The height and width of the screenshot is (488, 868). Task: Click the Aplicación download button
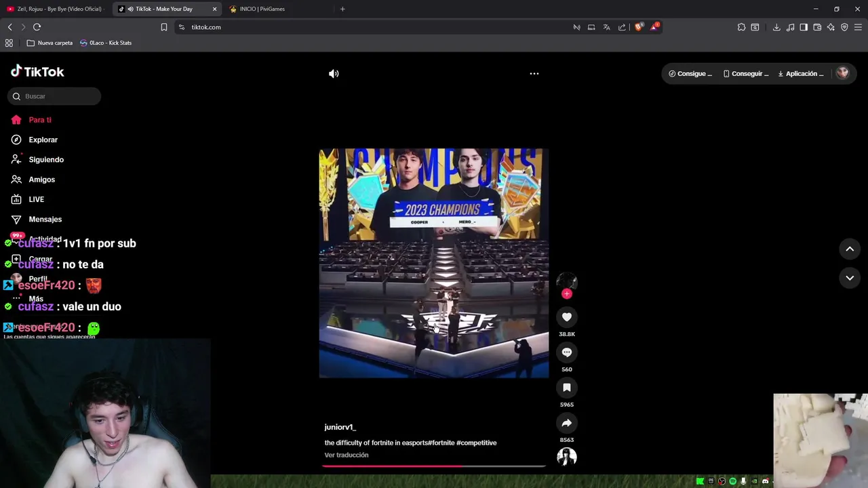(801, 73)
